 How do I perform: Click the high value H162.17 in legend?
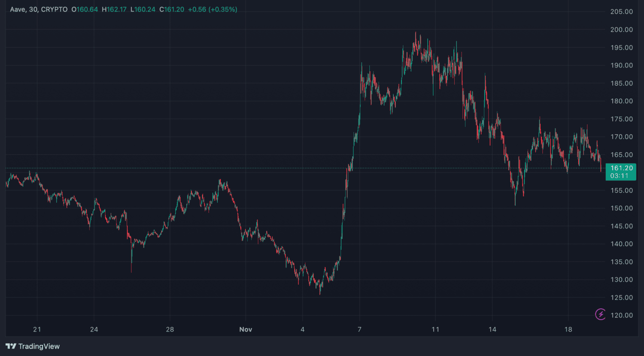[x=114, y=9]
